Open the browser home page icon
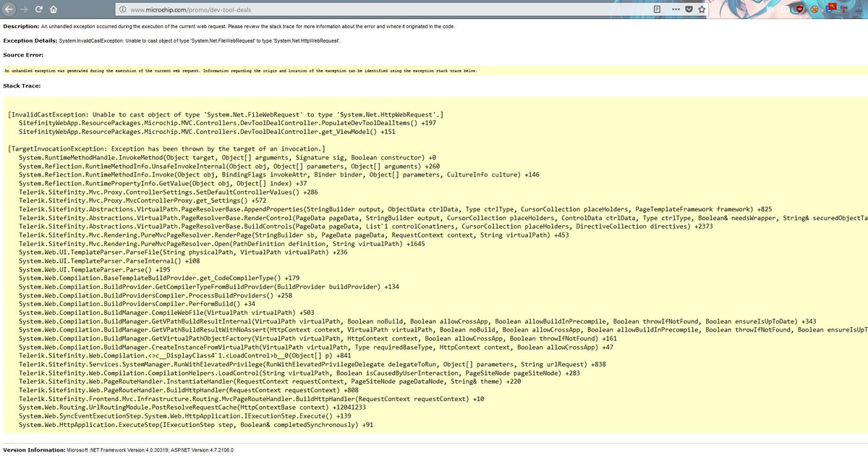Screen dimensions: 868x456 54,10
